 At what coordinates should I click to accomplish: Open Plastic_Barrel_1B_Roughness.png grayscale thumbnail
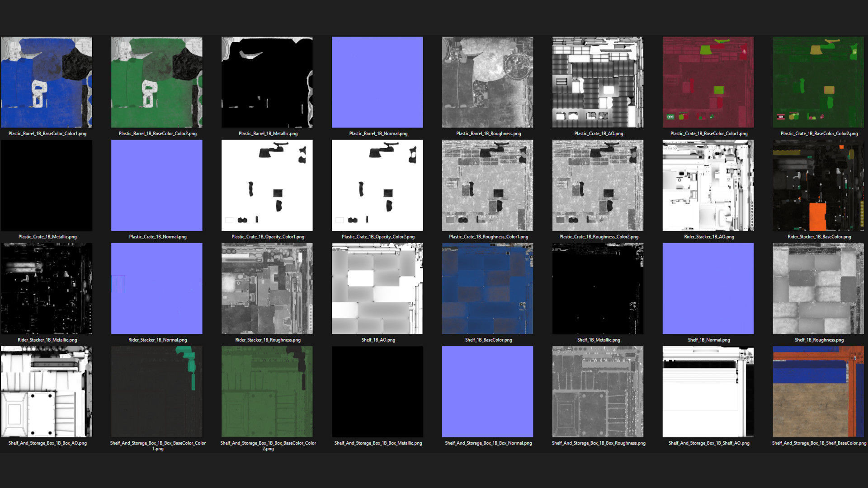coord(488,82)
